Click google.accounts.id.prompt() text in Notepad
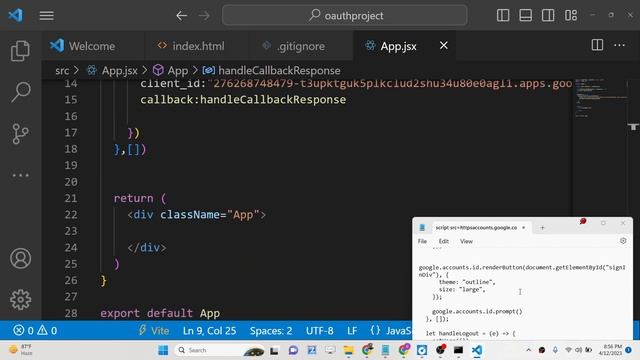Screen dimensions: 640x360 pyautogui.click(x=477, y=311)
